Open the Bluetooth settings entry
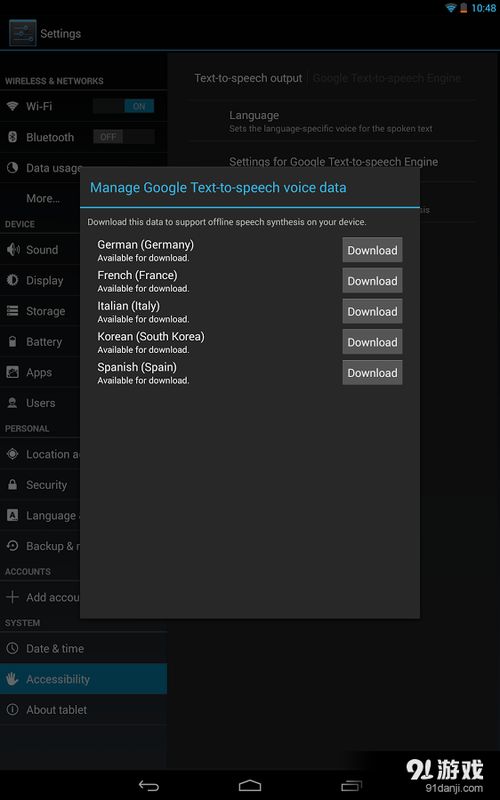 tap(83, 137)
